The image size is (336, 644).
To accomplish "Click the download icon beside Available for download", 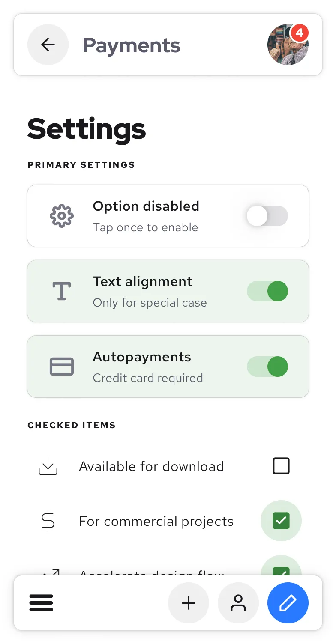I will (x=48, y=466).
